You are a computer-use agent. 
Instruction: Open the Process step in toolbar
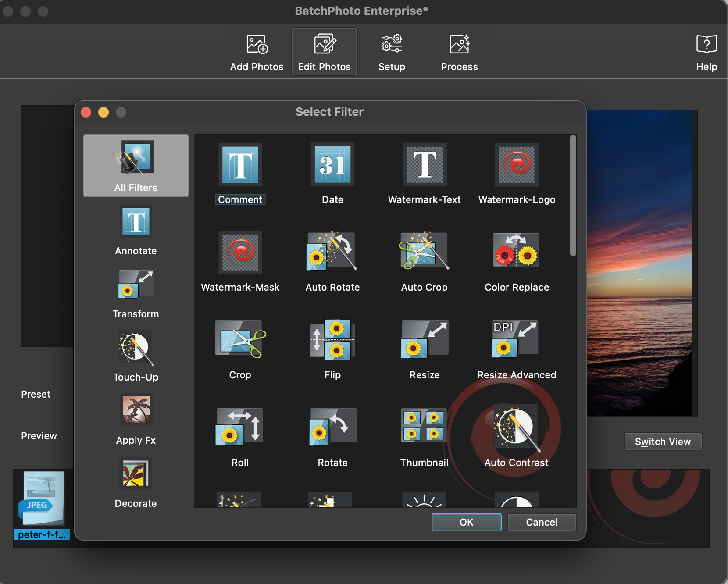[x=459, y=53]
